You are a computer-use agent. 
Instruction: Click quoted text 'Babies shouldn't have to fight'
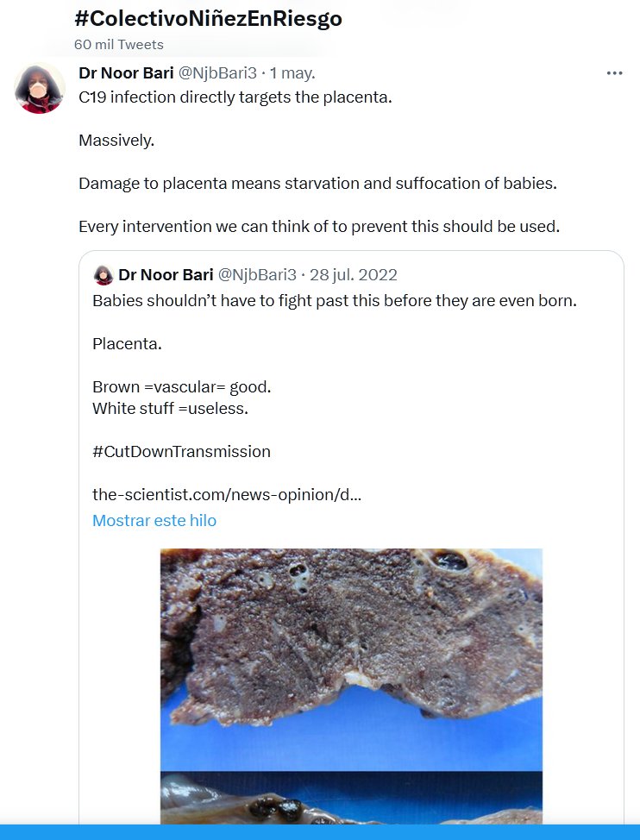(x=334, y=301)
